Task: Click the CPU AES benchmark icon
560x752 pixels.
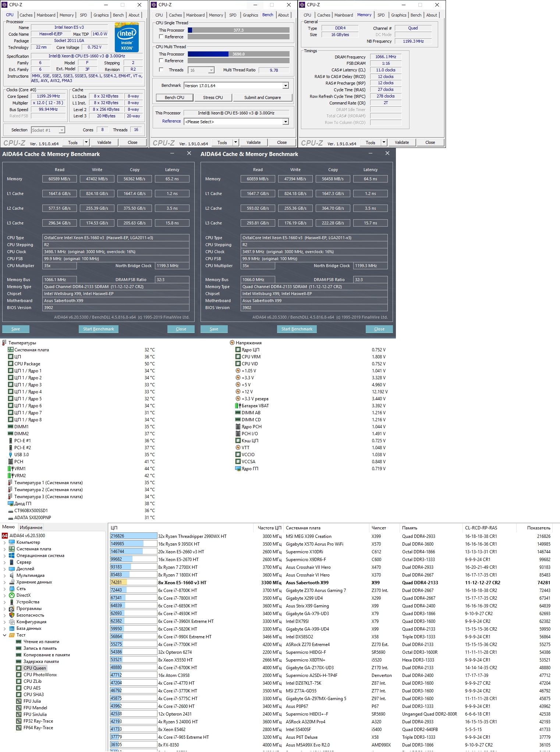Action: pos(19,688)
